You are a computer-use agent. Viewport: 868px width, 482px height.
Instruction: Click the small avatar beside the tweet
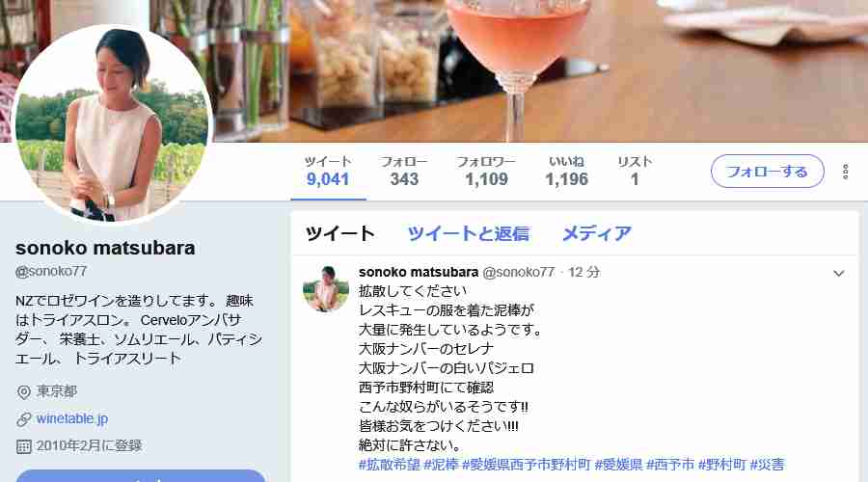[326, 288]
